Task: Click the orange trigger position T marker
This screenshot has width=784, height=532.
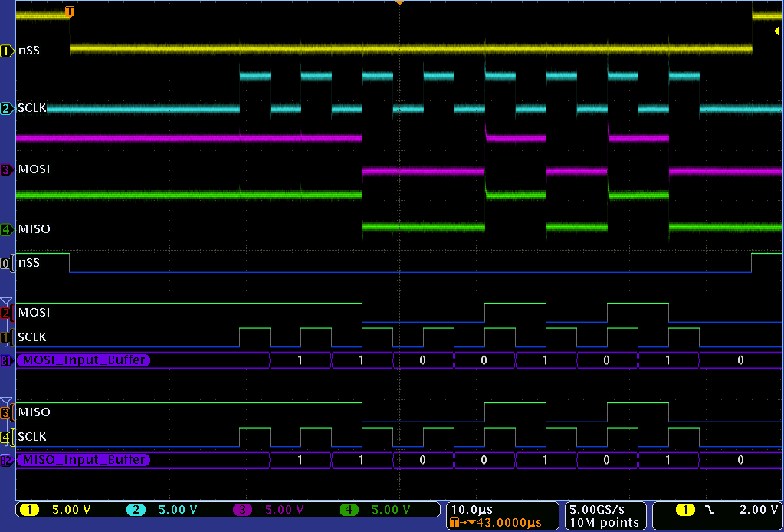Action: pos(70,11)
